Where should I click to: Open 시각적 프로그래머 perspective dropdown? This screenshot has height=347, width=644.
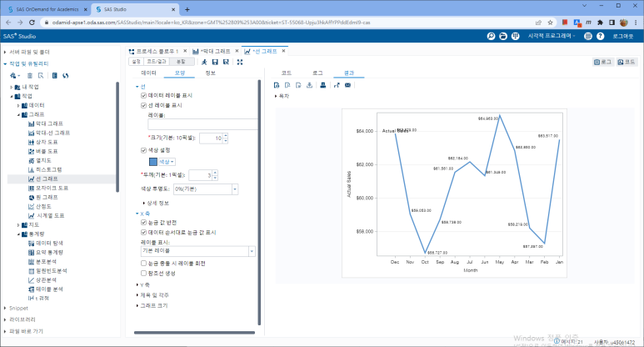552,36
